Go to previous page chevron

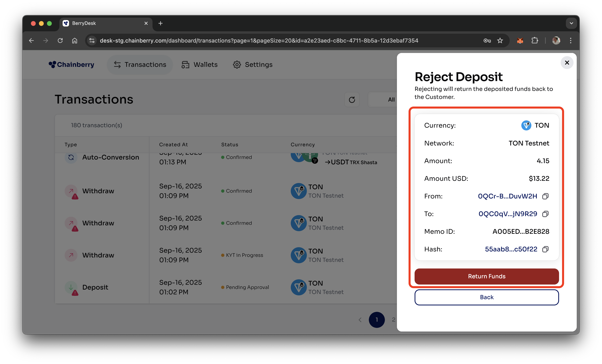pos(360,320)
